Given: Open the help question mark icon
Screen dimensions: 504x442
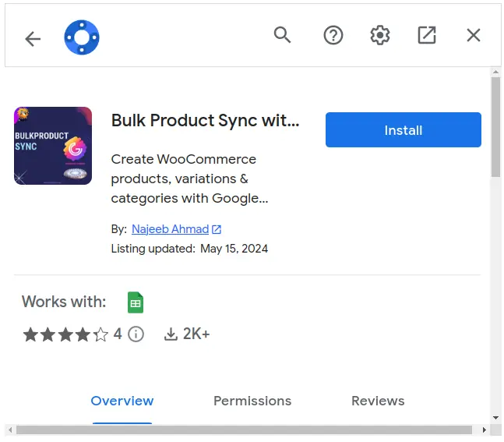Looking at the screenshot, I should point(333,35).
